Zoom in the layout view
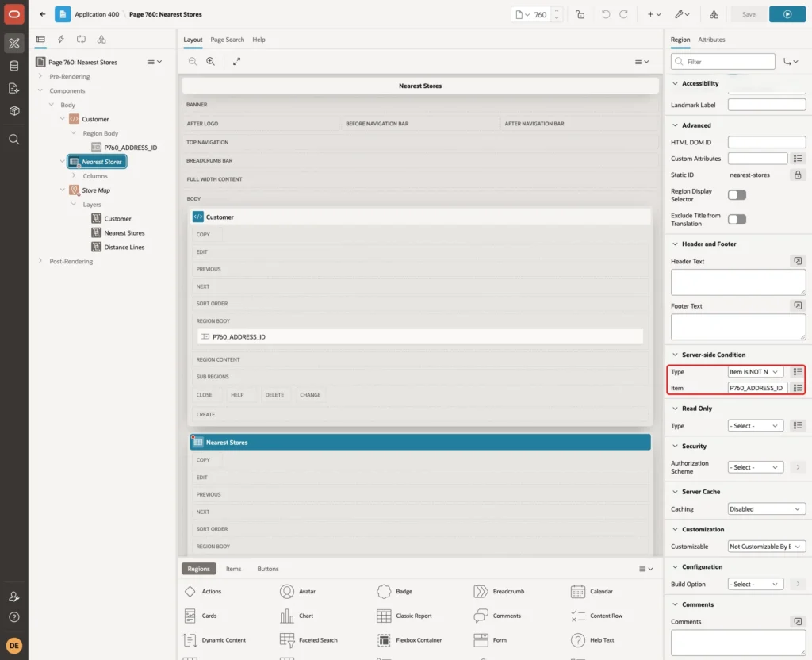Image resolution: width=812 pixels, height=660 pixels. click(x=211, y=61)
